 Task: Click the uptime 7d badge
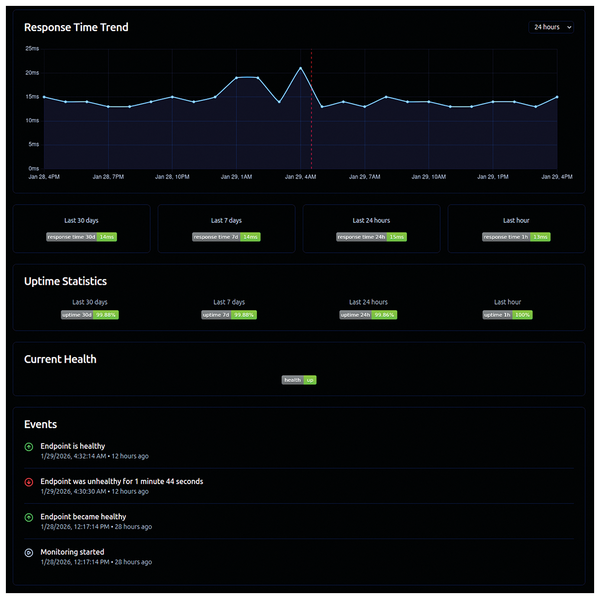tap(229, 315)
